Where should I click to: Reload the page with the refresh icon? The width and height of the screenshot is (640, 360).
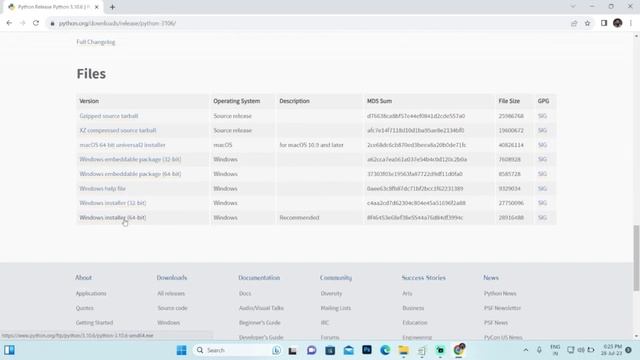click(x=36, y=23)
